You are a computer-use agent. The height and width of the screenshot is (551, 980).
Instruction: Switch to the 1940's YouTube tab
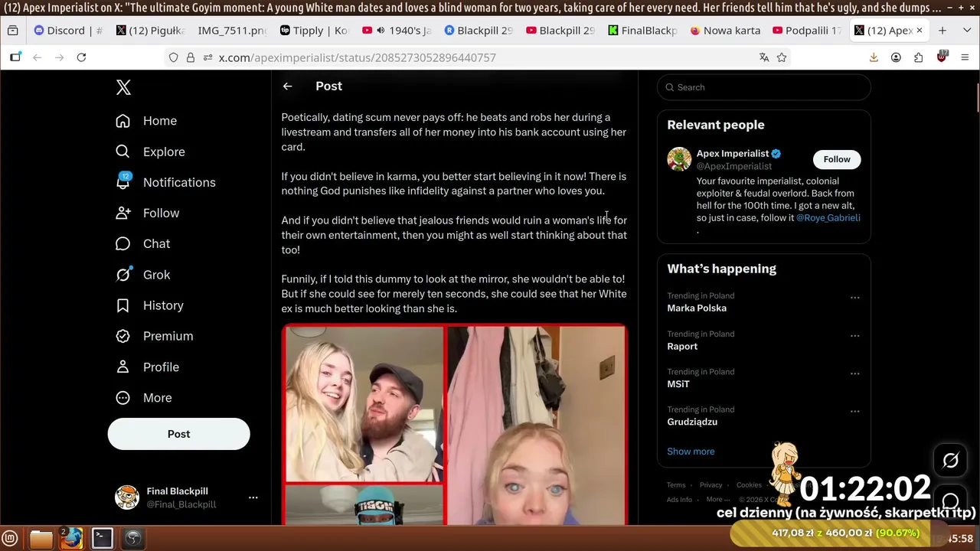pyautogui.click(x=397, y=31)
